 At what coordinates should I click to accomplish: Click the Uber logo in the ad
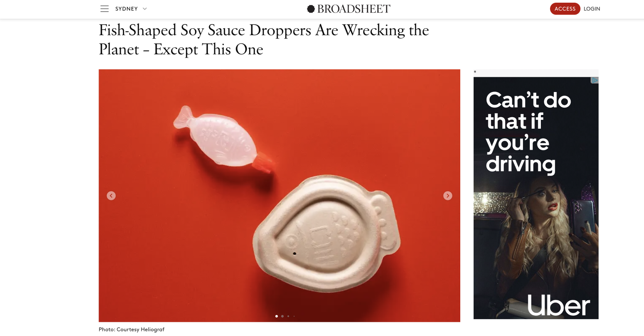(558, 305)
